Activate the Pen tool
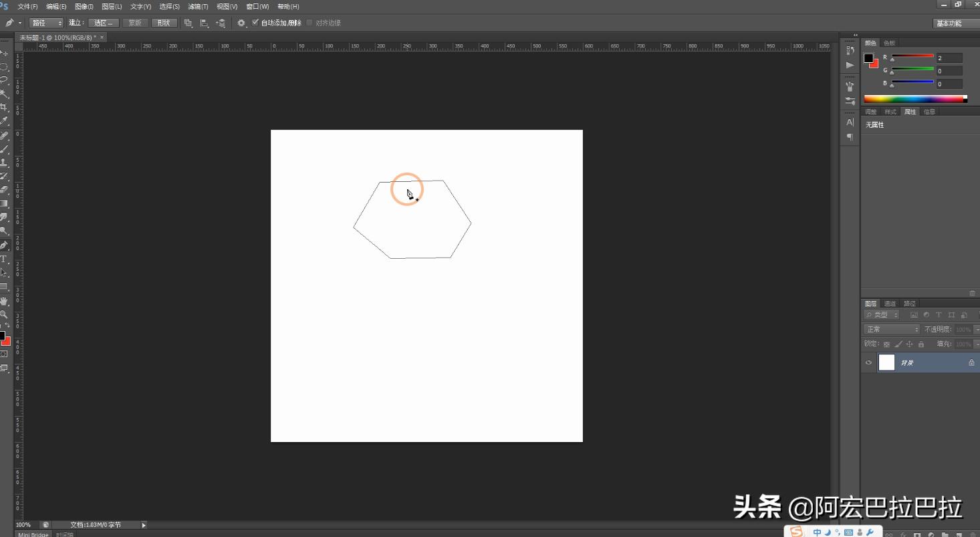 (x=5, y=243)
